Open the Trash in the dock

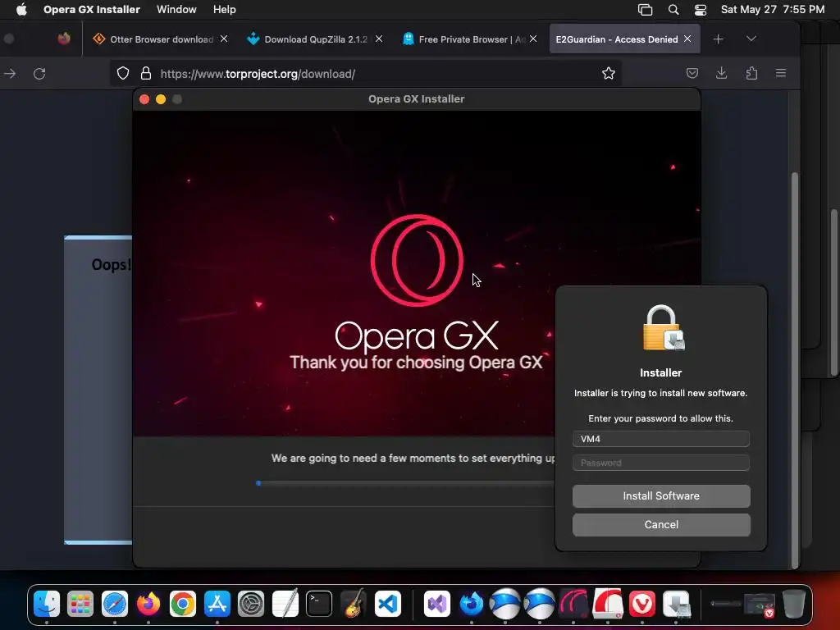pos(793,604)
